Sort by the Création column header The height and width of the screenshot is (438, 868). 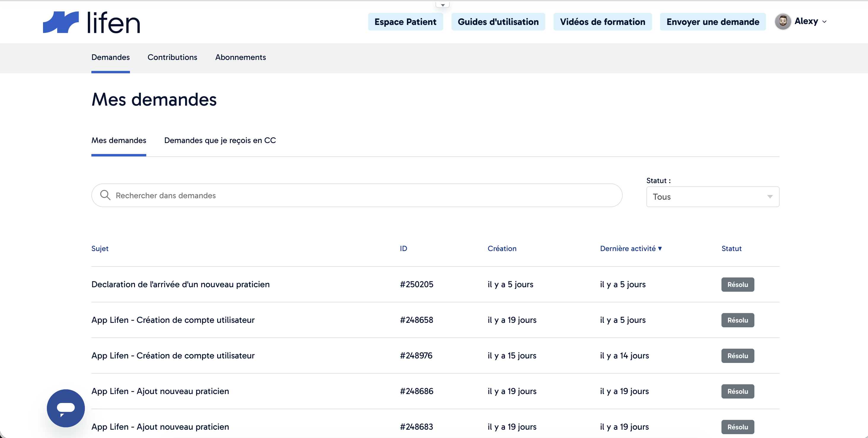point(502,248)
